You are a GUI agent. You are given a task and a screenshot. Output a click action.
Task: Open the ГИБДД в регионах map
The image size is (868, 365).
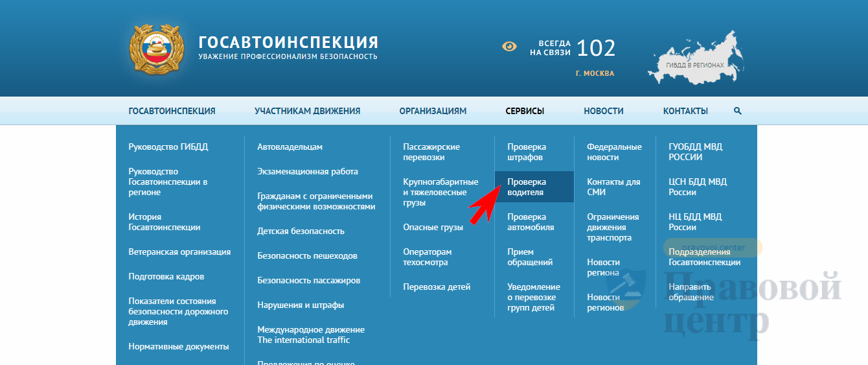click(x=695, y=58)
